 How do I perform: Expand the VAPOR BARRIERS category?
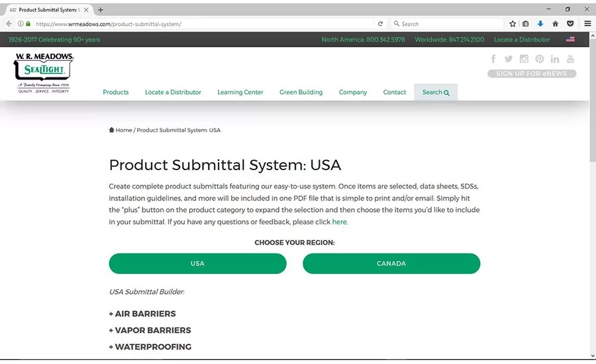[x=150, y=330]
